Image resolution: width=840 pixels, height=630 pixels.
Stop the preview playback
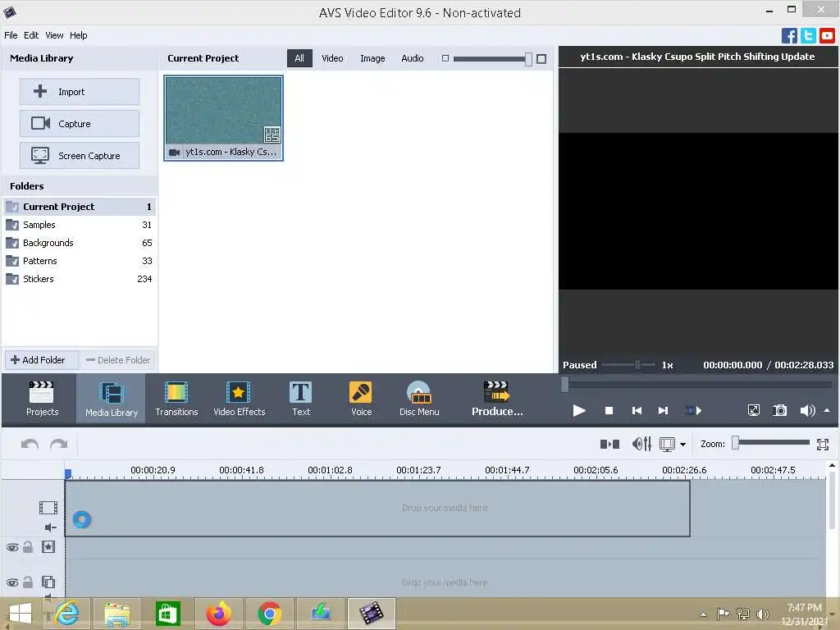coord(609,411)
